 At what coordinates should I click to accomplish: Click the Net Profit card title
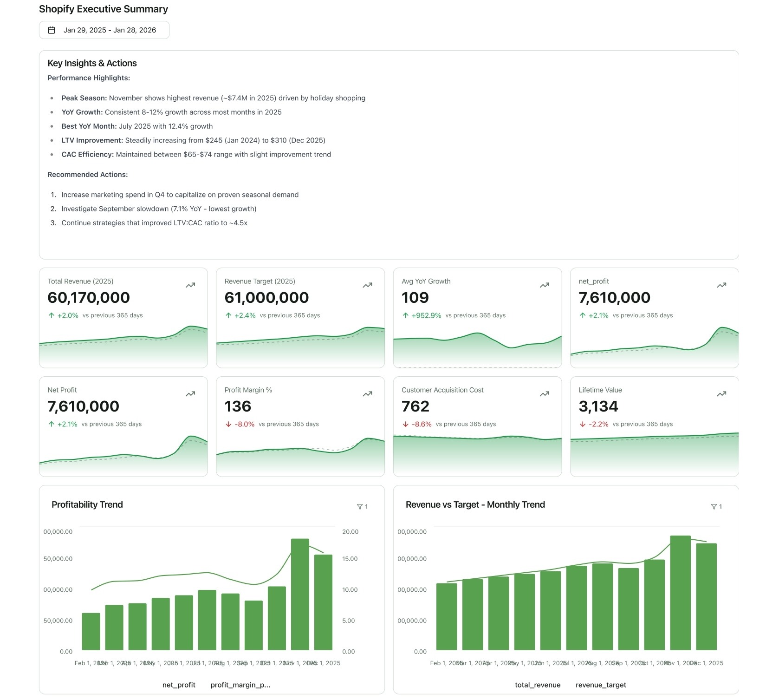[x=62, y=390]
